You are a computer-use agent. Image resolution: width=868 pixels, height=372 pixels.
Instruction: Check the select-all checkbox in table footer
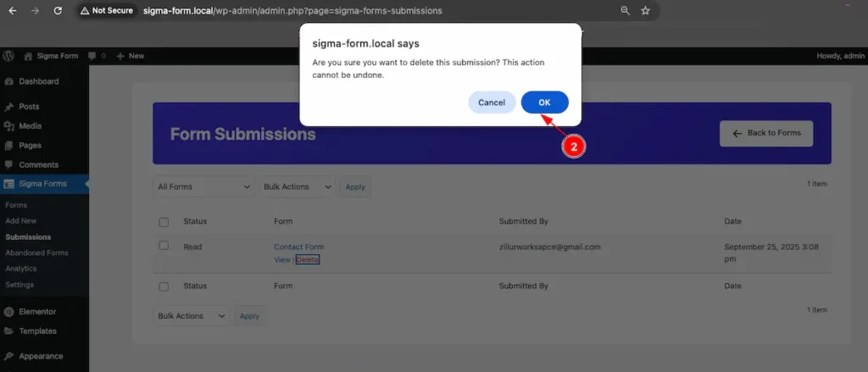coord(164,286)
